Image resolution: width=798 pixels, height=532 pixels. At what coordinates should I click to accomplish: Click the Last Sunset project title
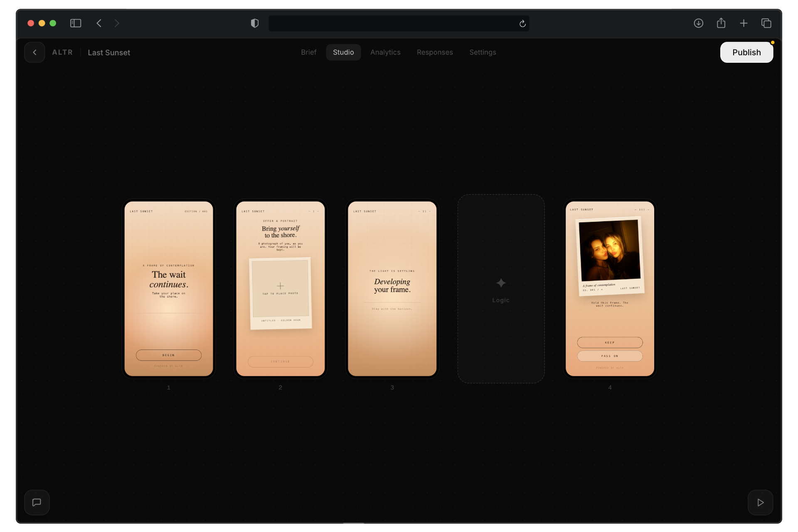(x=109, y=53)
